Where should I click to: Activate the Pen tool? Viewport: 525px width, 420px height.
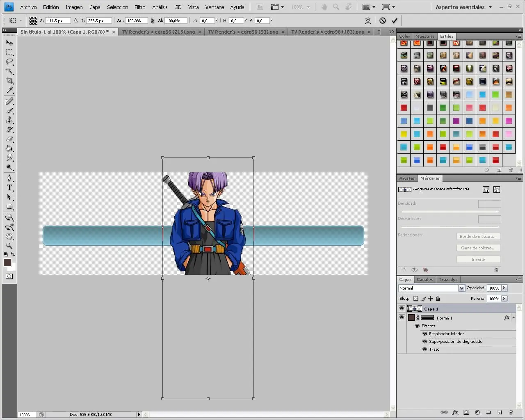pyautogui.click(x=9, y=178)
